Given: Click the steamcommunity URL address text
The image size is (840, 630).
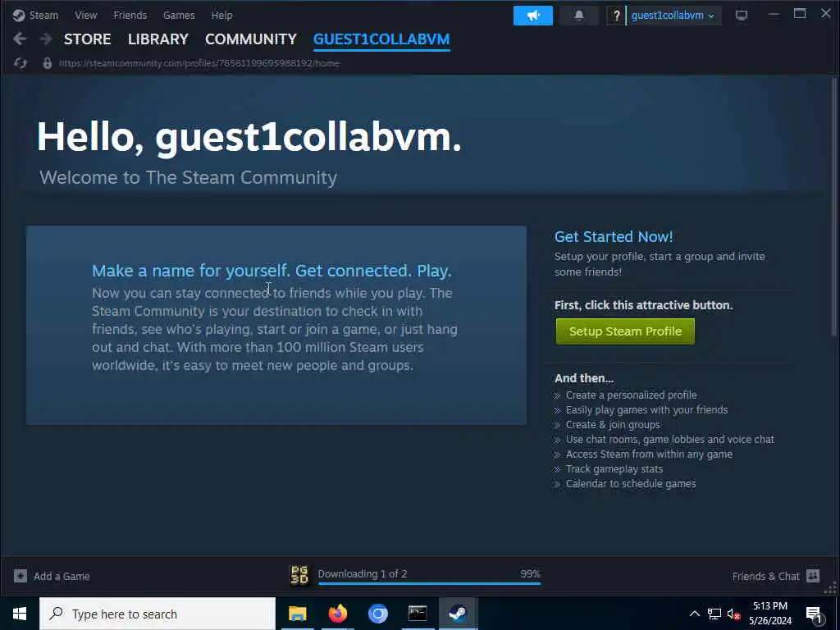Looking at the screenshot, I should tap(199, 63).
